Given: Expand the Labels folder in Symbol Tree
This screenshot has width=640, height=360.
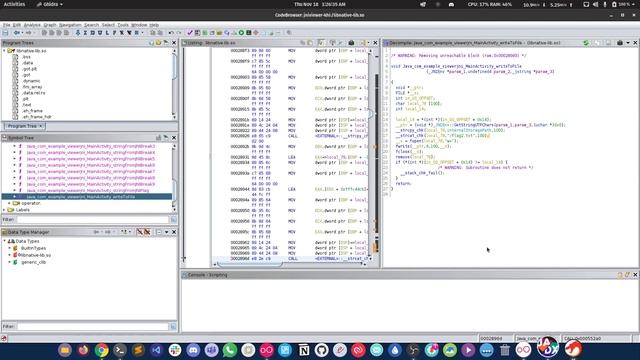Looking at the screenshot, I should coord(4,210).
